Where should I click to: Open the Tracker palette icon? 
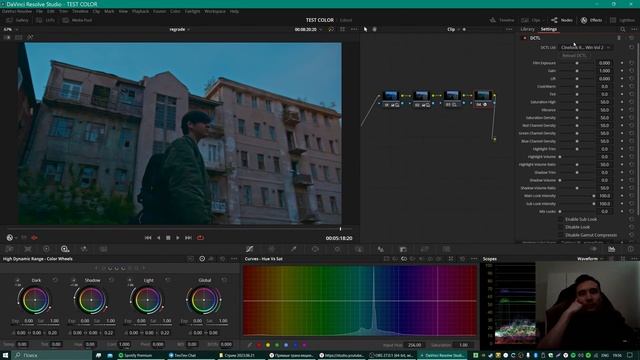337,249
